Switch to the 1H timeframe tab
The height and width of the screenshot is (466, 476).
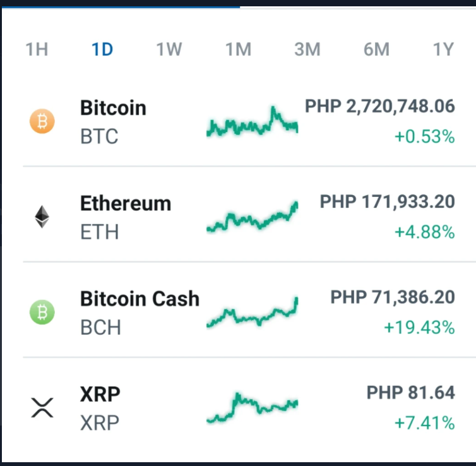[x=37, y=49]
